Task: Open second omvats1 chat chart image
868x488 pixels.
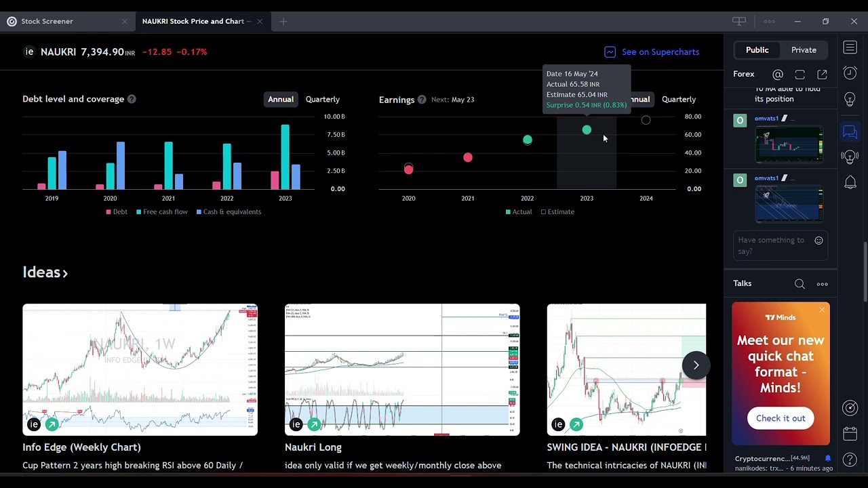Action: point(789,204)
